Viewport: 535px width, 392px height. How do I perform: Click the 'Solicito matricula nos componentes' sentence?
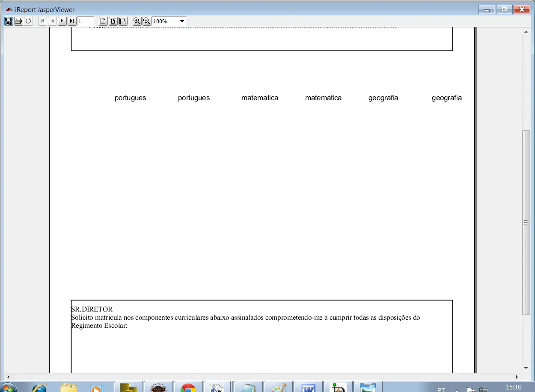click(x=246, y=318)
